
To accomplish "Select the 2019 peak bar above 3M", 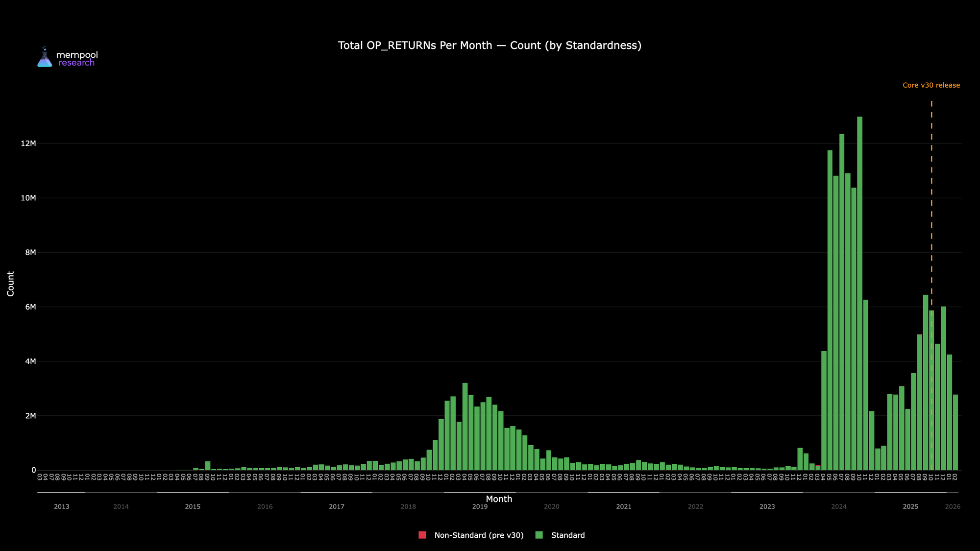I will coord(465,426).
